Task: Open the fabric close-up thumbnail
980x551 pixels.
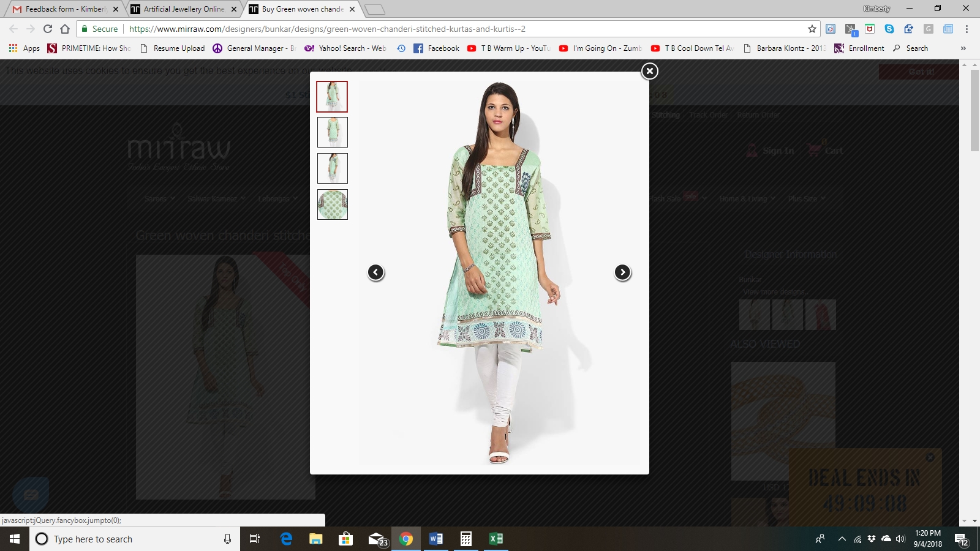Action: (x=332, y=204)
